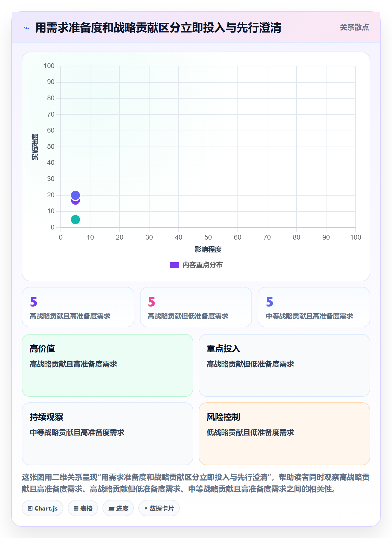Viewport: 392px width, 538px height.
Task: Click the Chart.js chip's square icon
Action: point(30,509)
